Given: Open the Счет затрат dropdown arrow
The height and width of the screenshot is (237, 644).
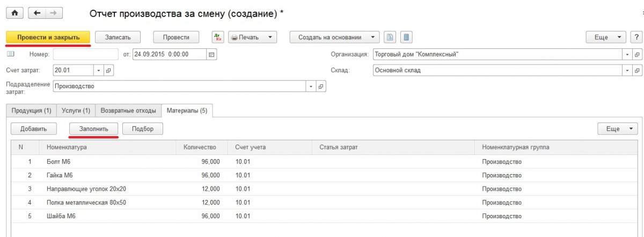Looking at the screenshot, I should coord(98,70).
